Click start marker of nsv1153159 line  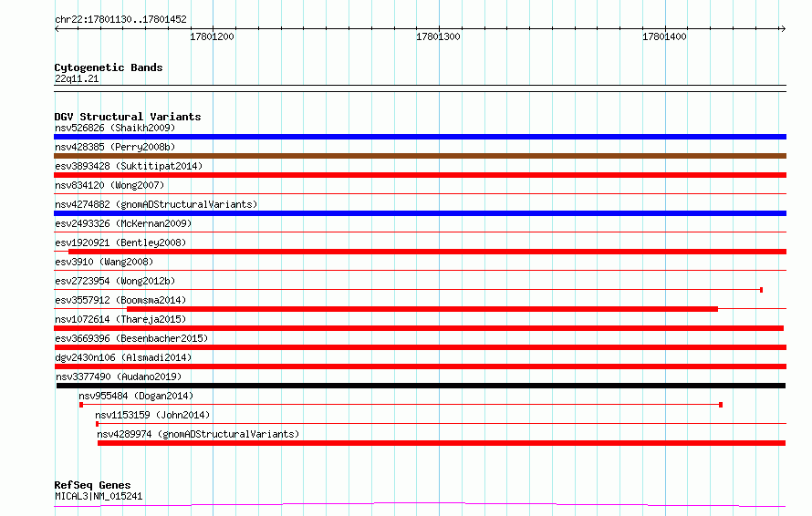tap(98, 424)
